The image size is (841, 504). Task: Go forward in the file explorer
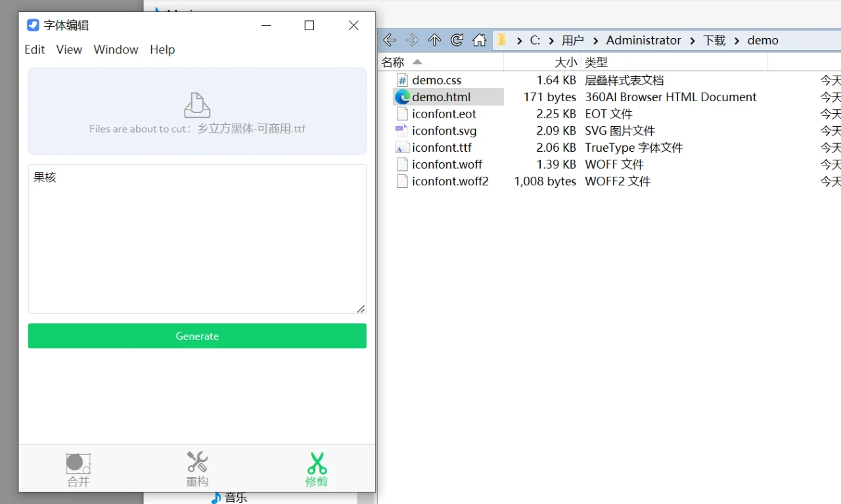(412, 40)
